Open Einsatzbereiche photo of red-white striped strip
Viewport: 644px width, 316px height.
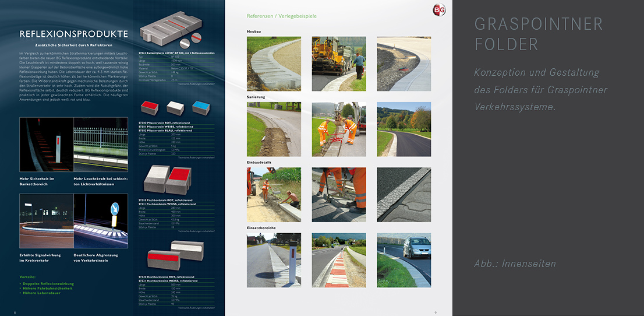click(339, 260)
